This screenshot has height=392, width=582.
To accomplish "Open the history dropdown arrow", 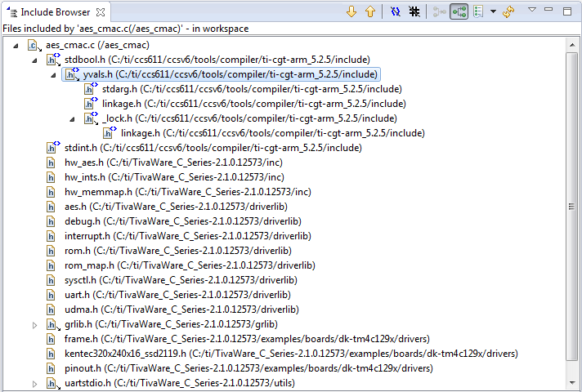I will click(x=493, y=12).
